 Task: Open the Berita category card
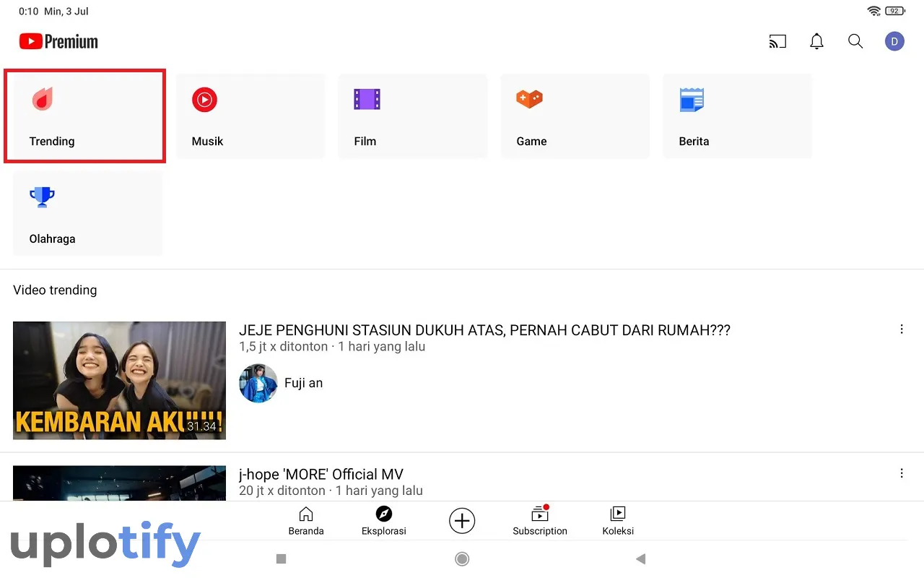(x=738, y=116)
